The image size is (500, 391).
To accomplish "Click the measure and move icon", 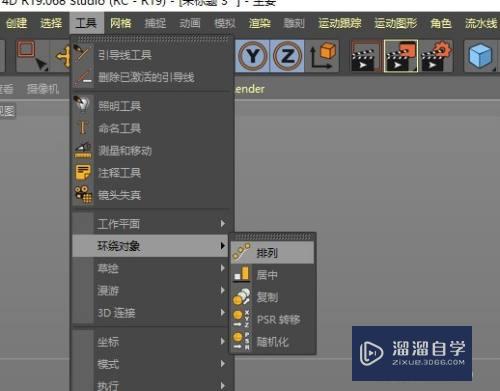I will [x=83, y=150].
